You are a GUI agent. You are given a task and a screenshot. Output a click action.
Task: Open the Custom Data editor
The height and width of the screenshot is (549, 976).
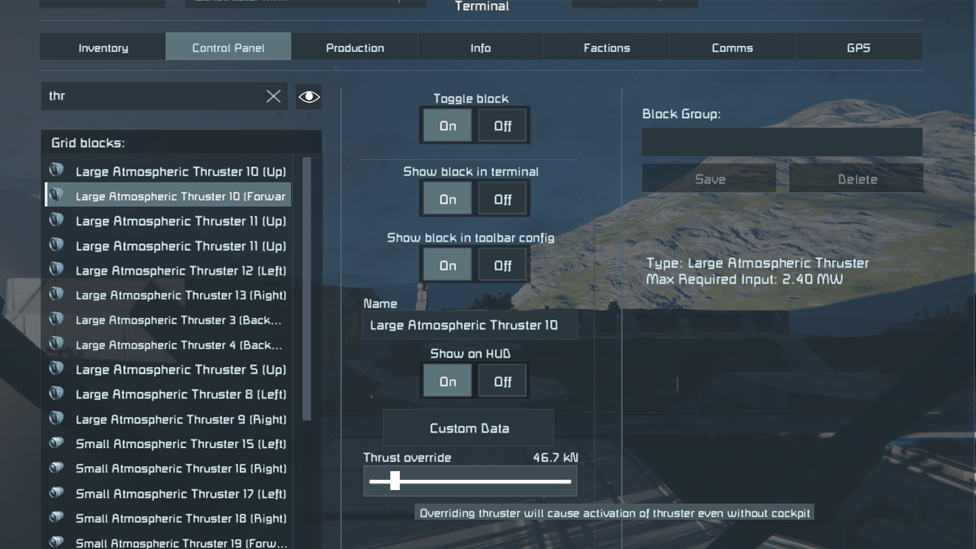point(469,428)
